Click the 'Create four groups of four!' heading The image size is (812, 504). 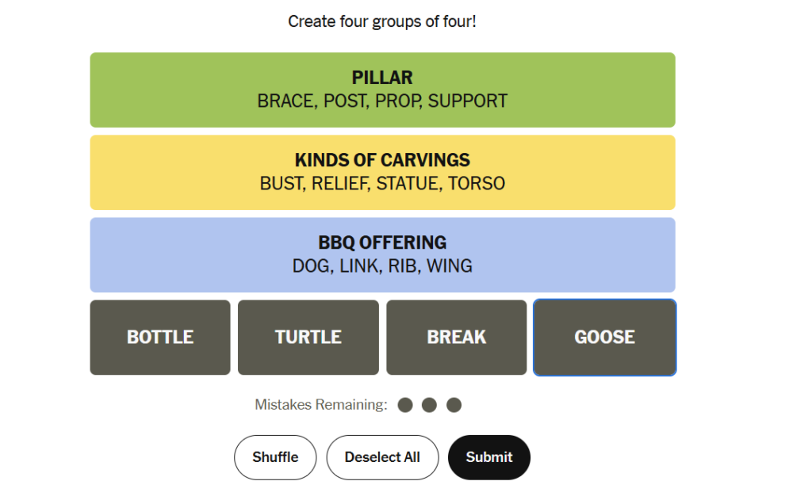[382, 21]
